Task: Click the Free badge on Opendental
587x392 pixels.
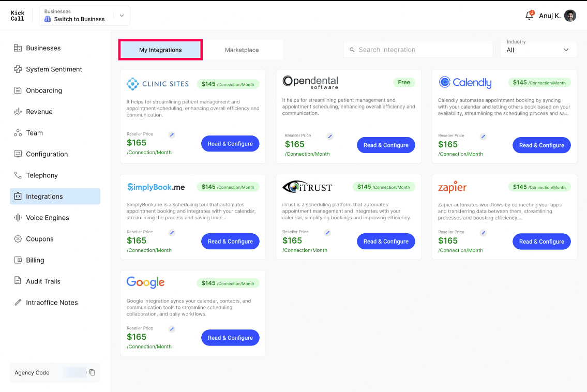Action: pyautogui.click(x=404, y=82)
